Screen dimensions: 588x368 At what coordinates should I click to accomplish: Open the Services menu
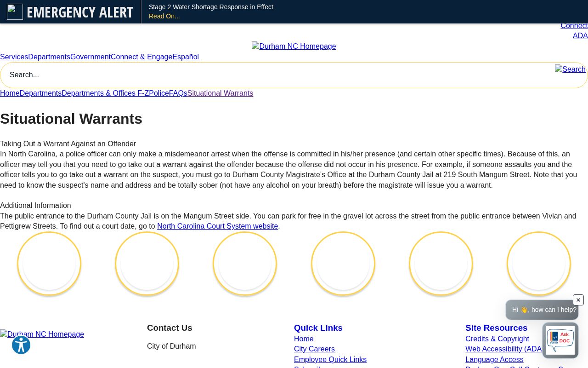point(14,57)
